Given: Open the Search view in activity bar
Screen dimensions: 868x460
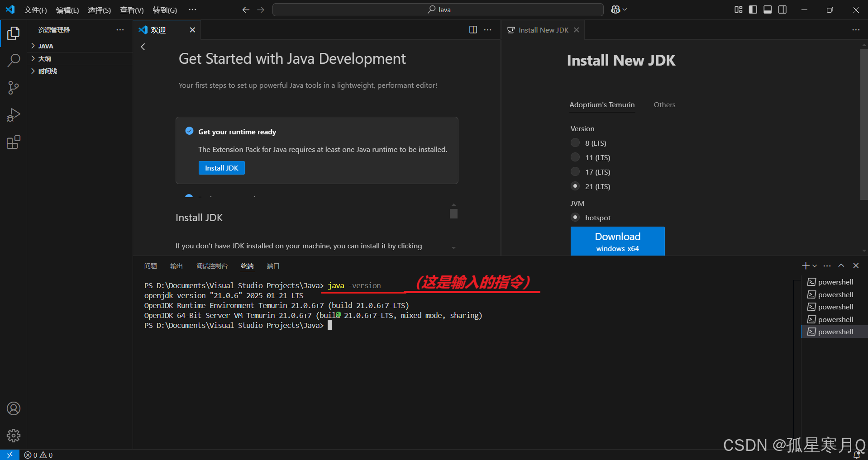Looking at the screenshot, I should [x=14, y=60].
